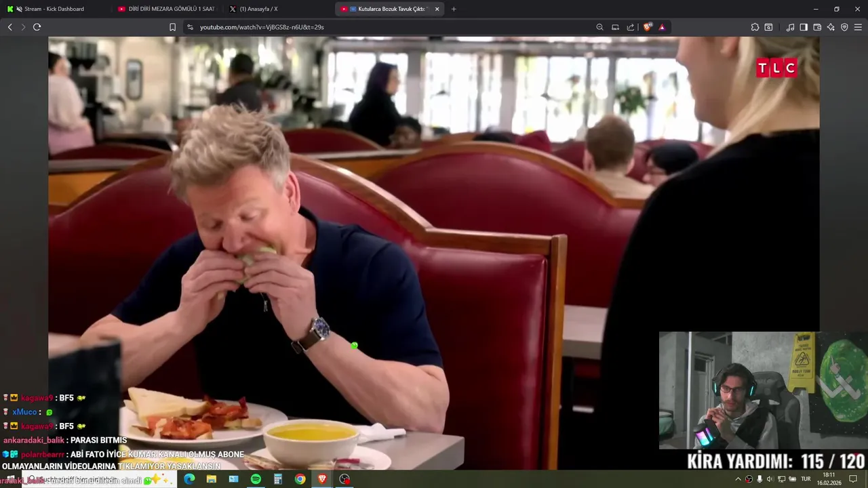Open microphone tray icon
The height and width of the screenshot is (488, 868).
click(759, 479)
